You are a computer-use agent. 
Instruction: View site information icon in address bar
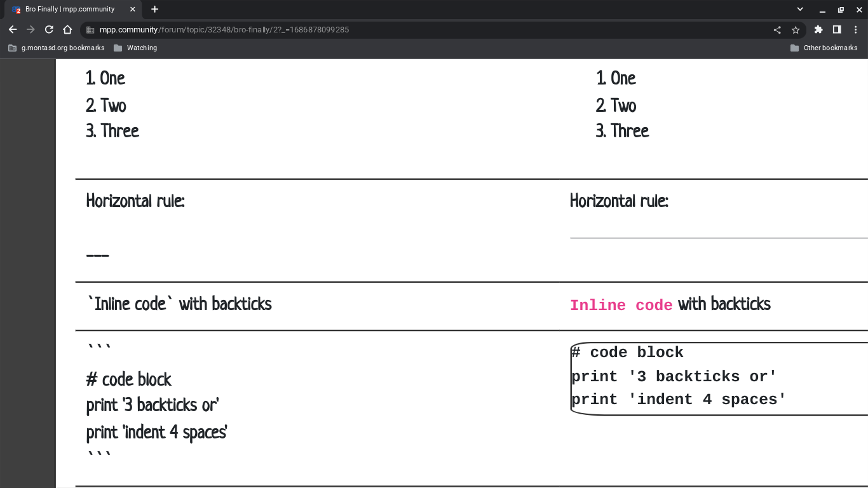90,30
